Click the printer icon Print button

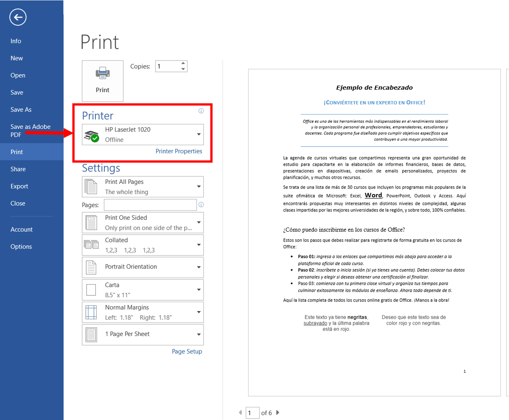[103, 81]
